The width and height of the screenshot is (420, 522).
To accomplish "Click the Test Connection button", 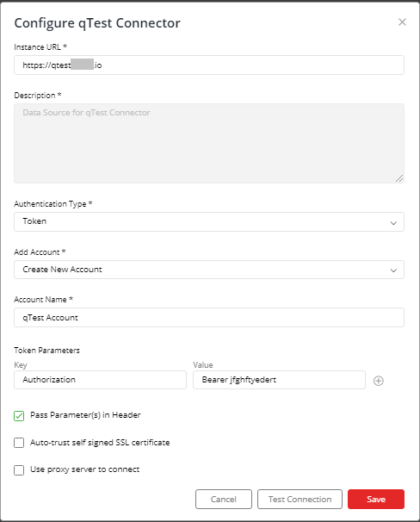I will 300,499.
